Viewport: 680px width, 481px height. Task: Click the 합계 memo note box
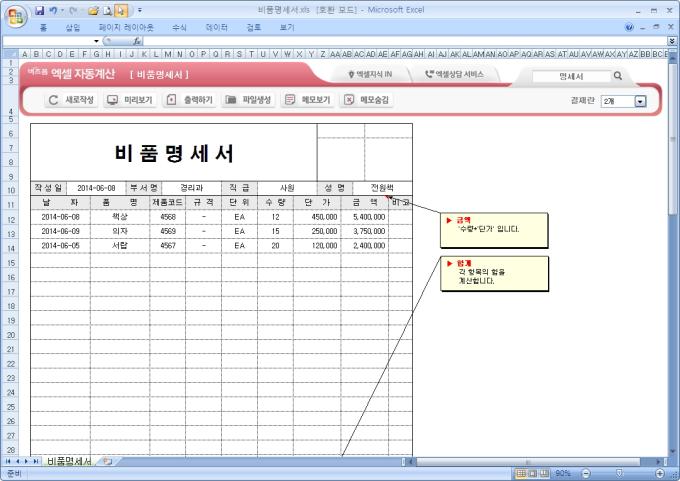[494, 274]
